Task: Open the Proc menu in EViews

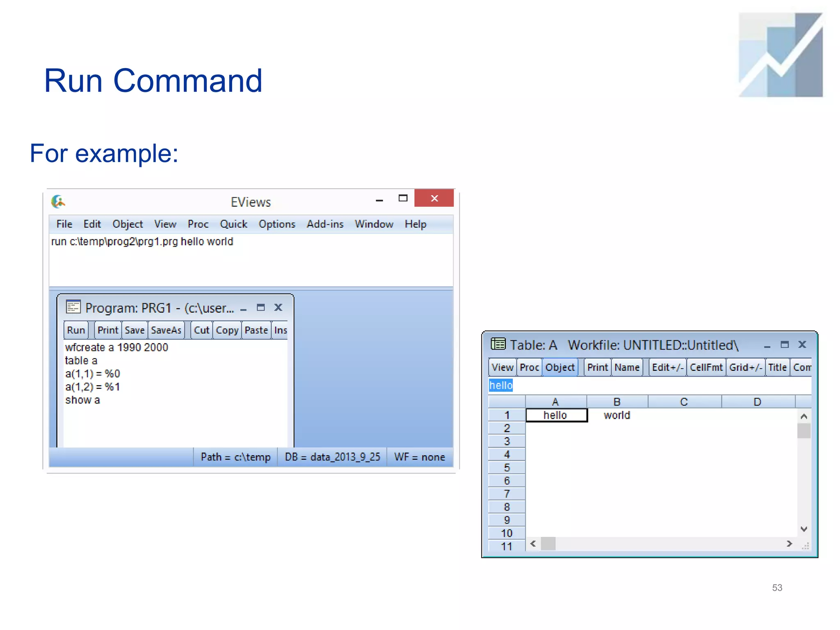Action: click(198, 224)
